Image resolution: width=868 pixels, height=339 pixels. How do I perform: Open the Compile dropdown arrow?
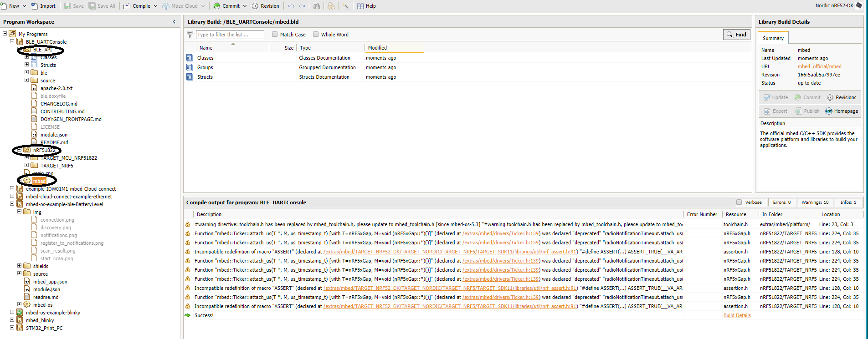click(156, 6)
